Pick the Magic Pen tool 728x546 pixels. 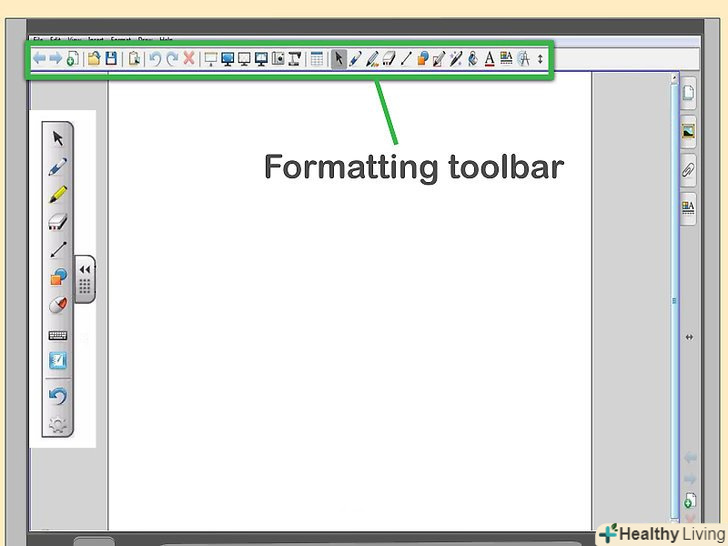pyautogui.click(x=455, y=59)
